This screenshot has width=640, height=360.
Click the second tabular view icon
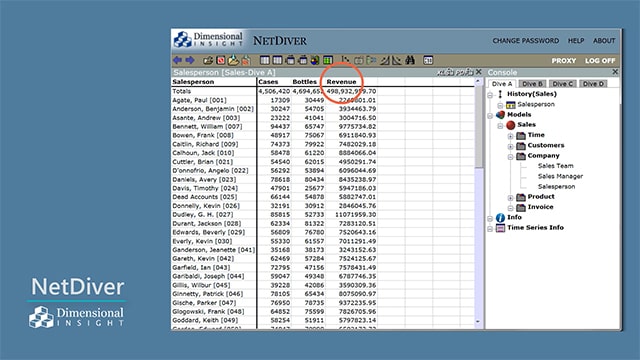pyautogui.click(x=277, y=60)
